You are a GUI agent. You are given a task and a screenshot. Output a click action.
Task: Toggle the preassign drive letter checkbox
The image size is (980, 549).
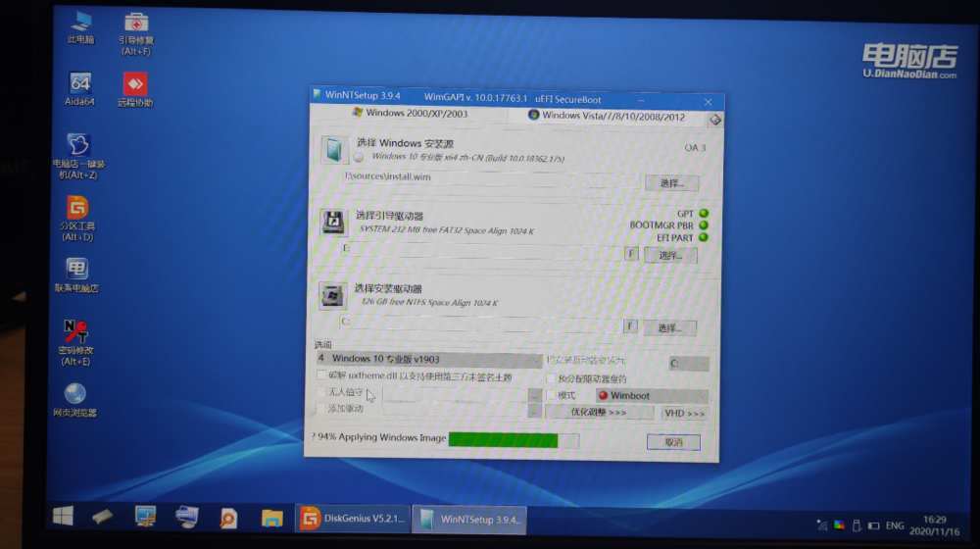[x=551, y=378]
